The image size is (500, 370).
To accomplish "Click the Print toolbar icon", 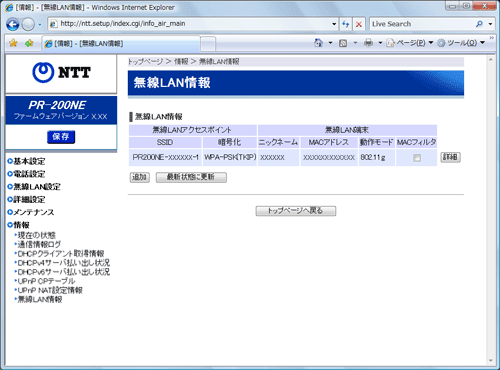I will coord(368,43).
